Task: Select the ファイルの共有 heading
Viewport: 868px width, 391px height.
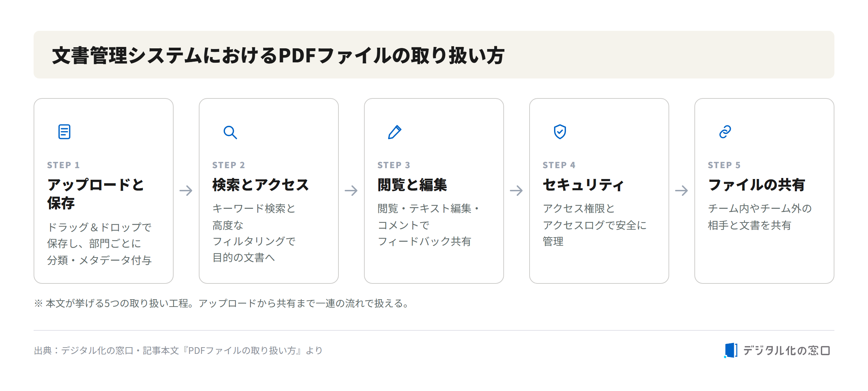Action: (x=756, y=185)
